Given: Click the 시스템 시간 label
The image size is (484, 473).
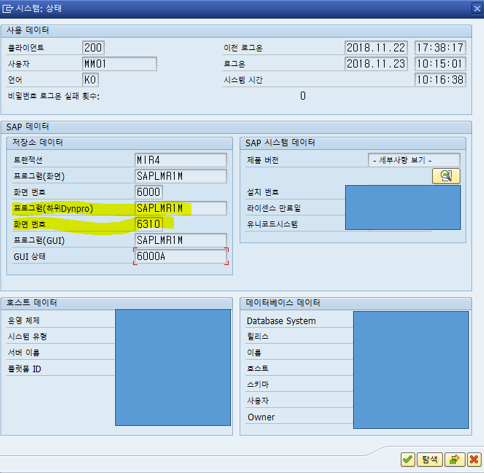Looking at the screenshot, I should tap(243, 80).
